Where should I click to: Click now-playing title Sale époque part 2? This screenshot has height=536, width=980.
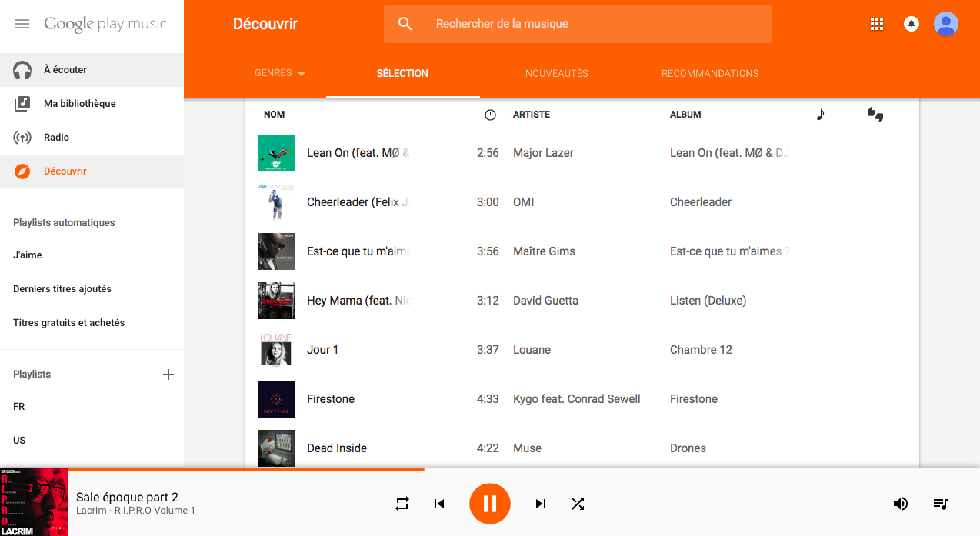point(128,497)
